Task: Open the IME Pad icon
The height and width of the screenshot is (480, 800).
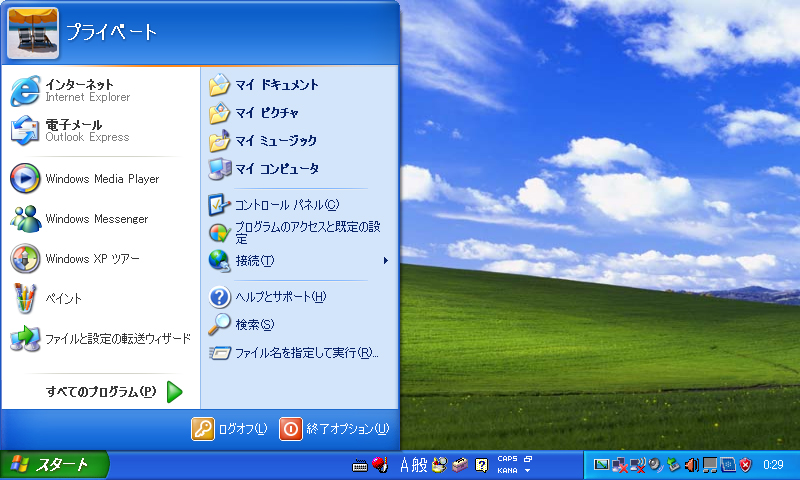Action: pyautogui.click(x=439, y=465)
